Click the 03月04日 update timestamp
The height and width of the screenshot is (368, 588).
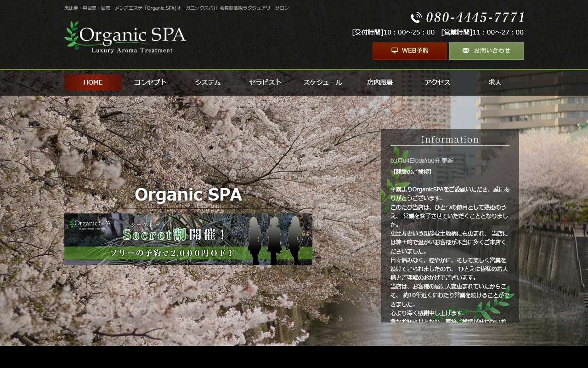pos(421,161)
